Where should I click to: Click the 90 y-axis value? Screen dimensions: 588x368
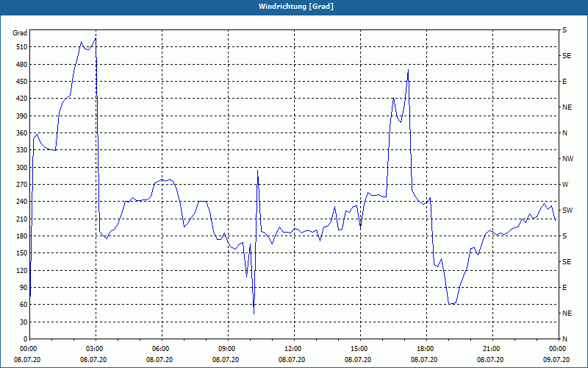pyautogui.click(x=24, y=287)
